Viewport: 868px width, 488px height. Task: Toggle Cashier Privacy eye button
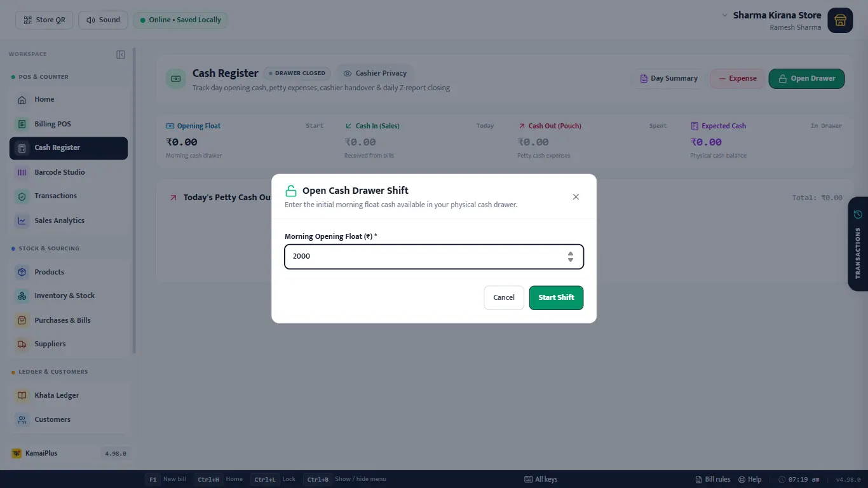375,73
